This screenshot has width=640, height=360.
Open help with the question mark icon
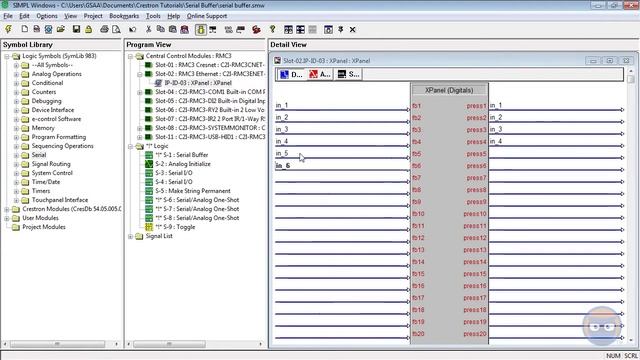273,29
